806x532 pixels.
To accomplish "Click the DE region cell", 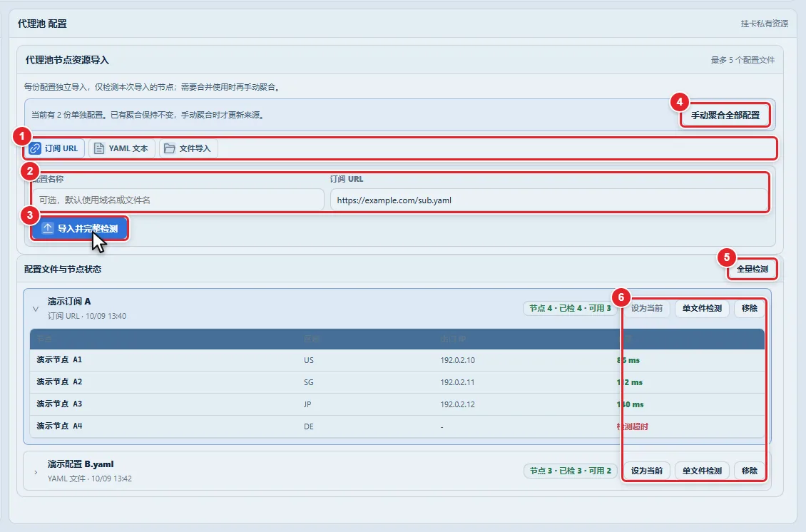I will [x=308, y=426].
